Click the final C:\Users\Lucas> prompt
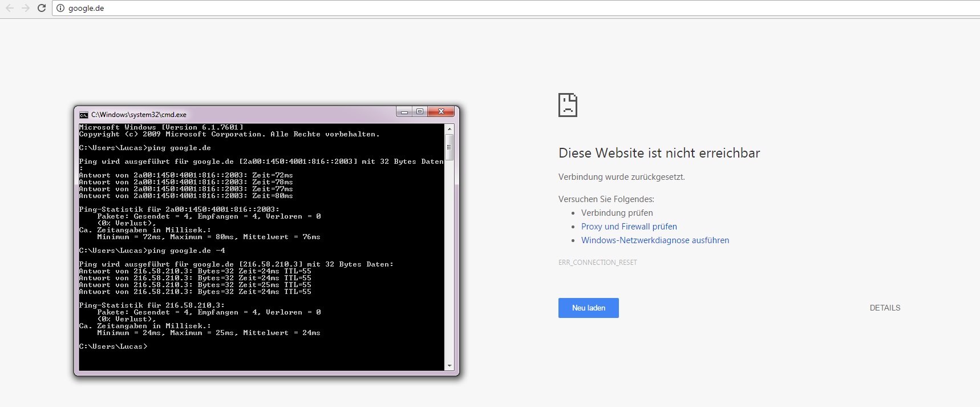The width and height of the screenshot is (980, 407). coord(114,346)
